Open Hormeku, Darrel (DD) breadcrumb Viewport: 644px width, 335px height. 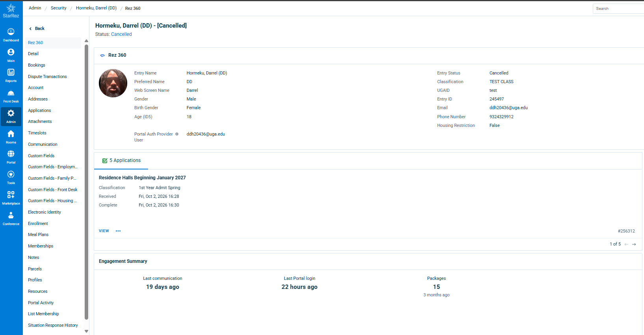pyautogui.click(x=97, y=8)
